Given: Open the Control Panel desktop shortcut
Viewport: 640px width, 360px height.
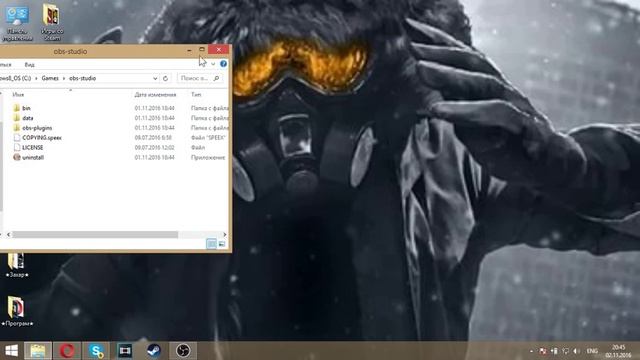Looking at the screenshot, I should (17, 22).
